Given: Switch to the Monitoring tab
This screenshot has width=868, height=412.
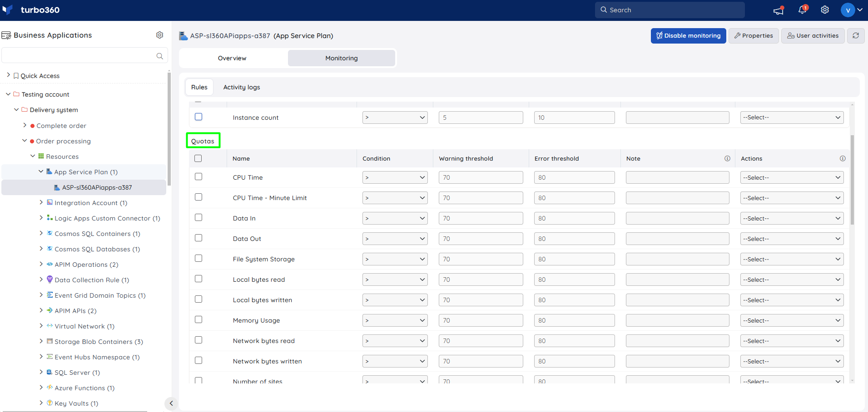Looking at the screenshot, I should (x=342, y=58).
